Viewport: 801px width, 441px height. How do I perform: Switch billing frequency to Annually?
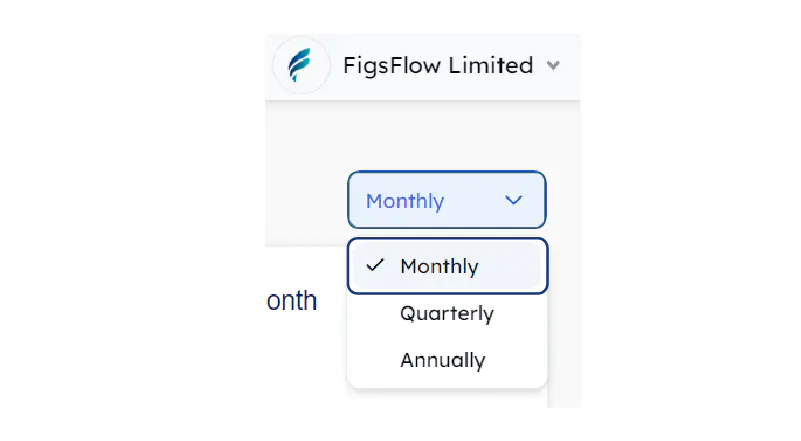coord(442,360)
